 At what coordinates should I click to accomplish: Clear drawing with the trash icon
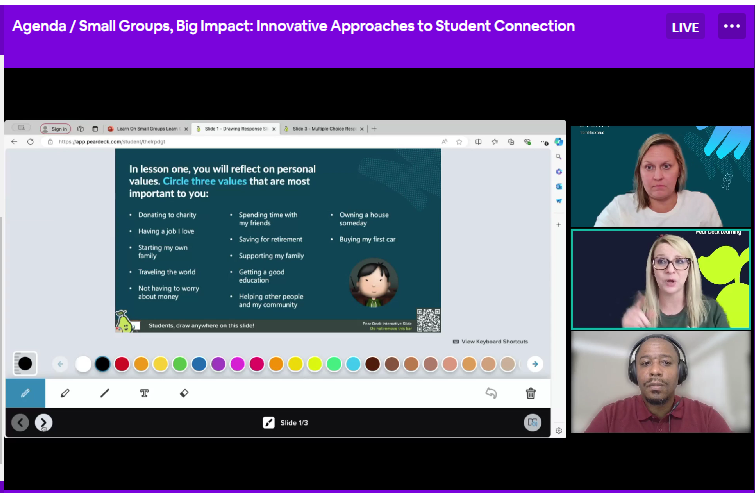pos(531,393)
